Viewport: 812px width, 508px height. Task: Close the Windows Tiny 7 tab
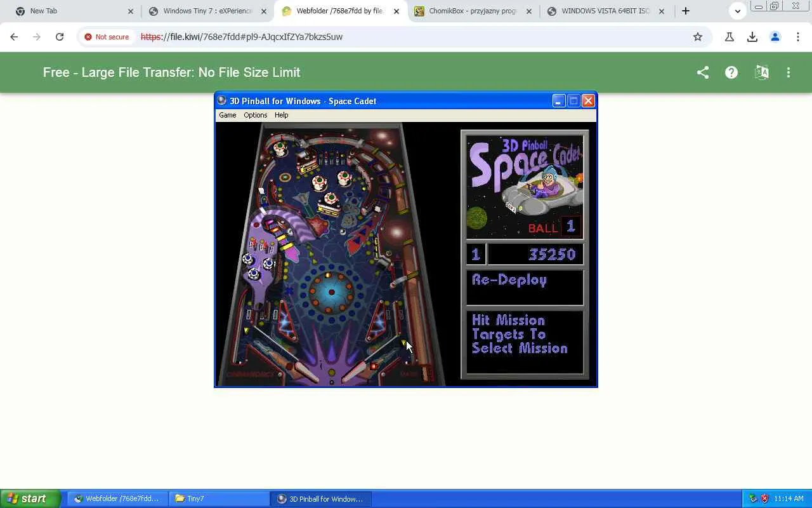pyautogui.click(x=264, y=11)
